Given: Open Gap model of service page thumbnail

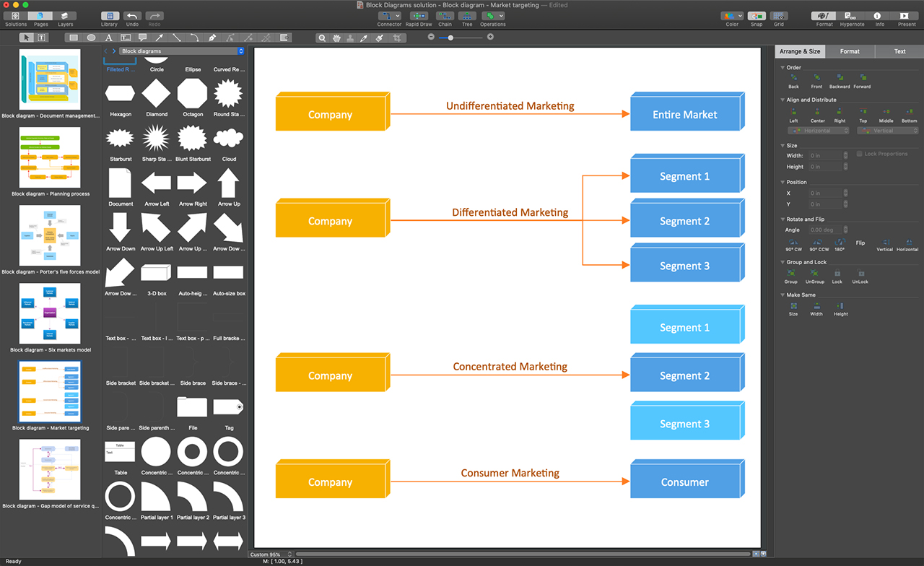Looking at the screenshot, I should pyautogui.click(x=50, y=469).
